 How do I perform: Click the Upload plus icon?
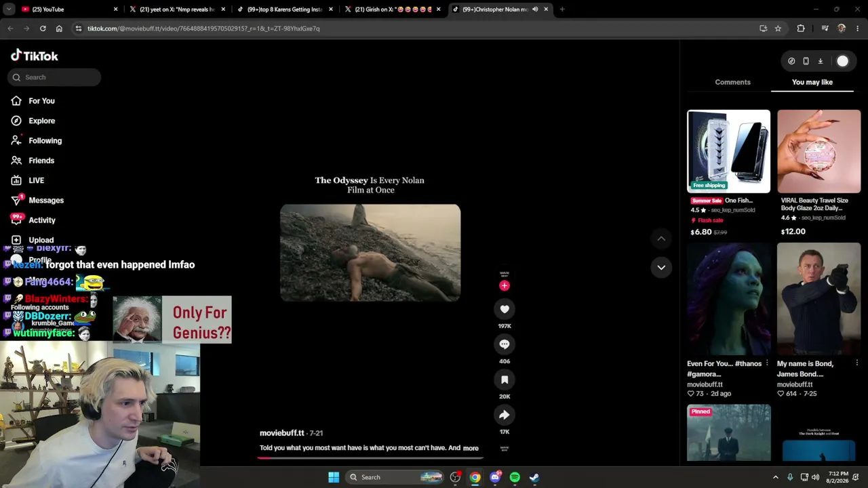click(16, 240)
